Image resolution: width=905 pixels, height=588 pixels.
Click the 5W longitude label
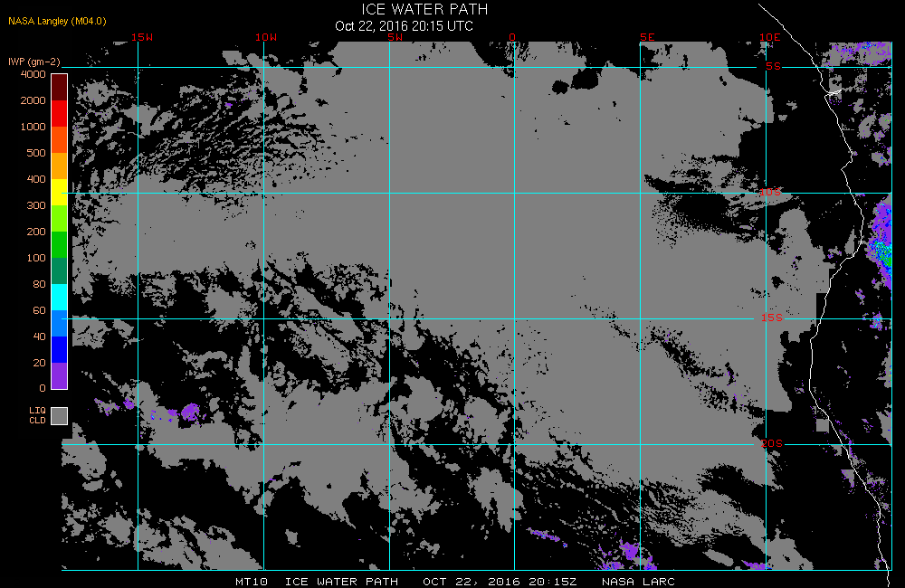[395, 37]
